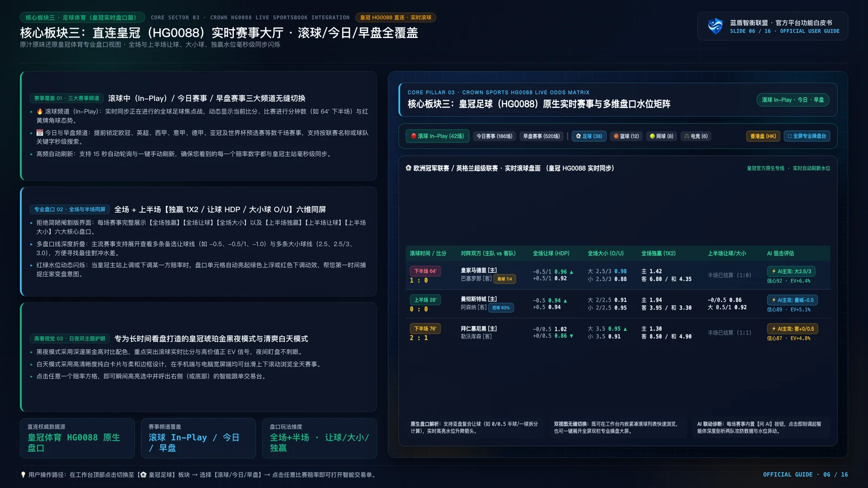Click AI主攻: 大2.5/3 recommendation button
Screen dimensions: 868x488
tap(792, 271)
